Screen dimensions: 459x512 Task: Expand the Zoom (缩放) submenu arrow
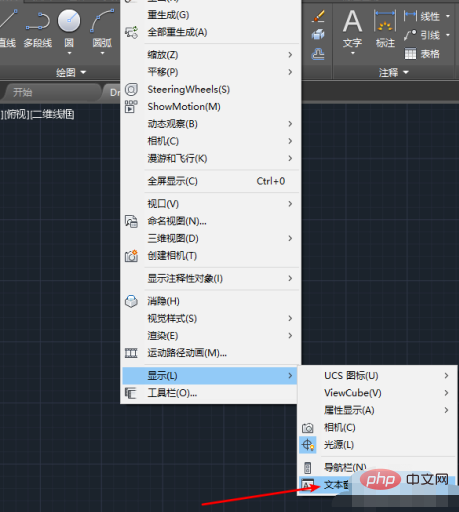290,55
